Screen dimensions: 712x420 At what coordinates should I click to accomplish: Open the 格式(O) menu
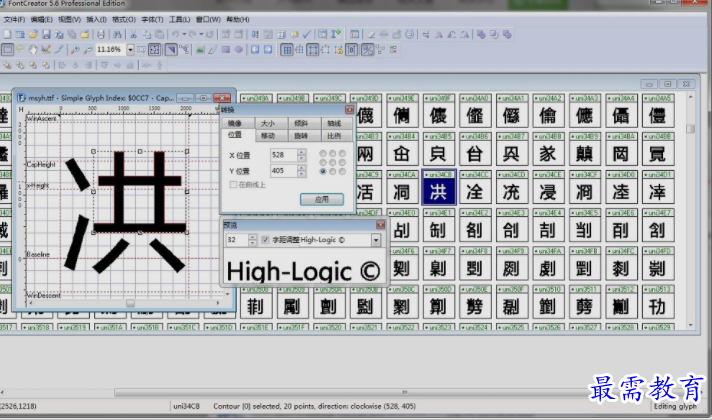pyautogui.click(x=124, y=20)
